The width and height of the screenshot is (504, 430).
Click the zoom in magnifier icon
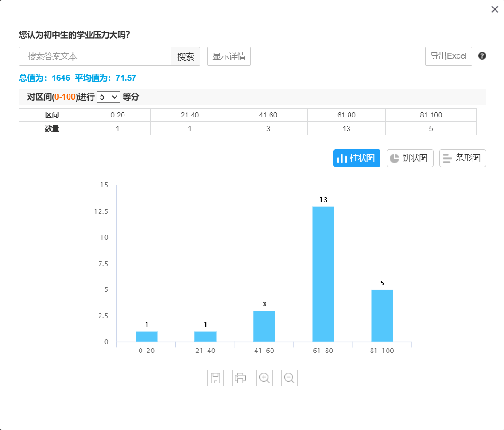[x=264, y=378]
